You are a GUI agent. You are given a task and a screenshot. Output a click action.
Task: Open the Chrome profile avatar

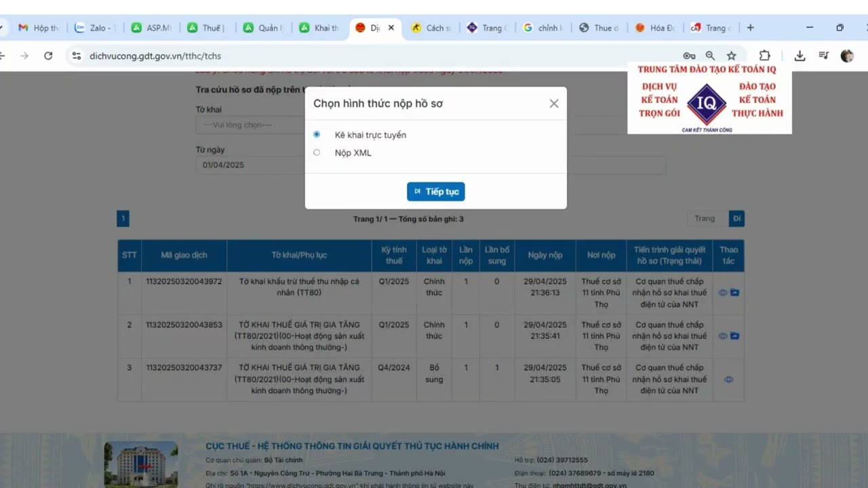tap(847, 56)
